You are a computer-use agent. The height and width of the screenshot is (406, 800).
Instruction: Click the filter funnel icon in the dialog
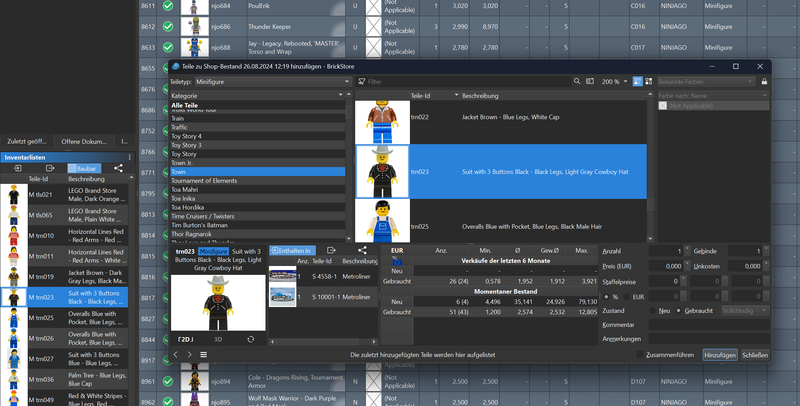click(x=362, y=82)
